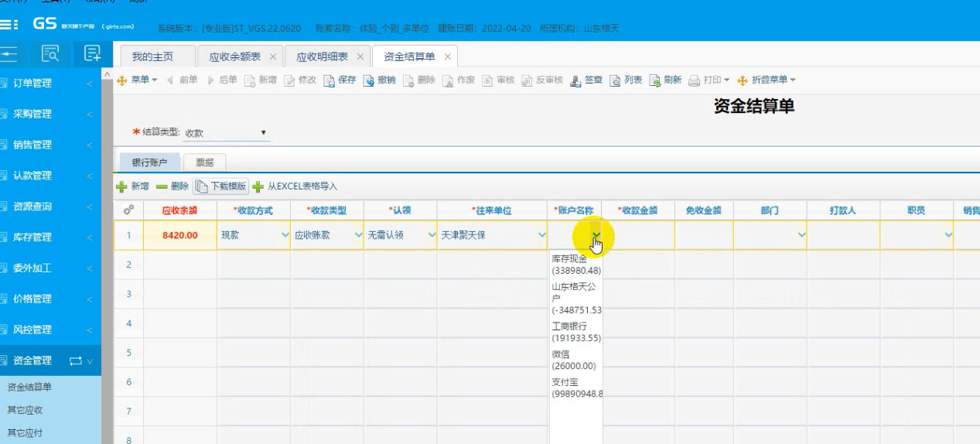Expand 价格管理 in the sidebar

tap(50, 299)
